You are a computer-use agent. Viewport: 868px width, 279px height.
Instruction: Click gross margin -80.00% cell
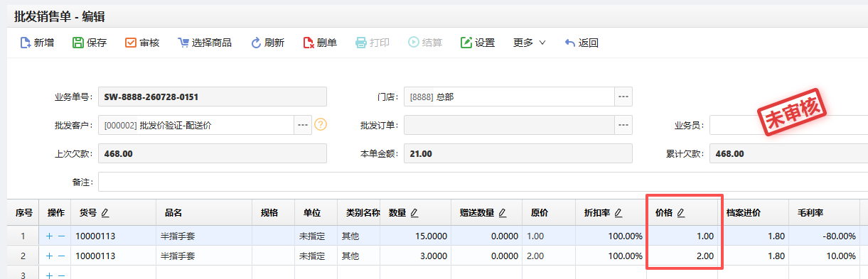point(825,236)
